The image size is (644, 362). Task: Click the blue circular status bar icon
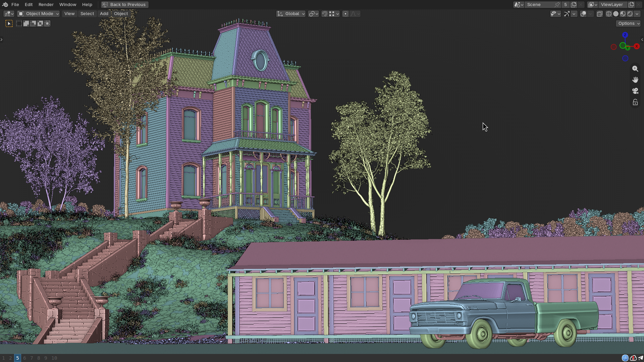pos(625,358)
